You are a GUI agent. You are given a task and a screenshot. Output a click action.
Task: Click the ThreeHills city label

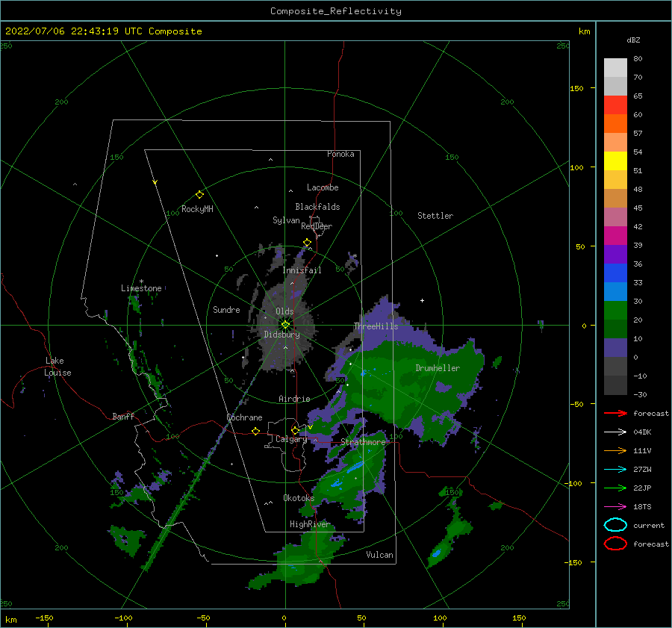pyautogui.click(x=376, y=326)
